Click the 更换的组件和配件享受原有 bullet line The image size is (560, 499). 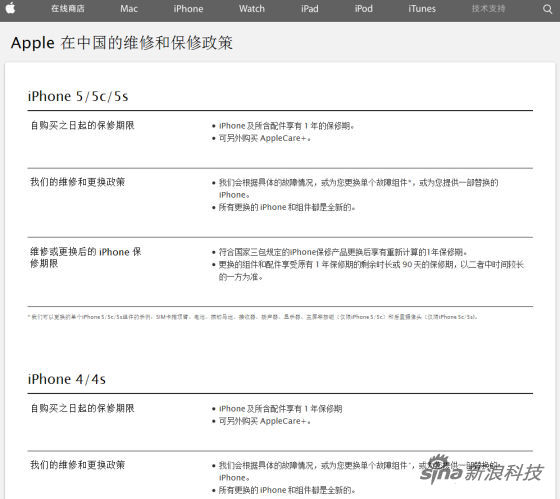pos(371,271)
